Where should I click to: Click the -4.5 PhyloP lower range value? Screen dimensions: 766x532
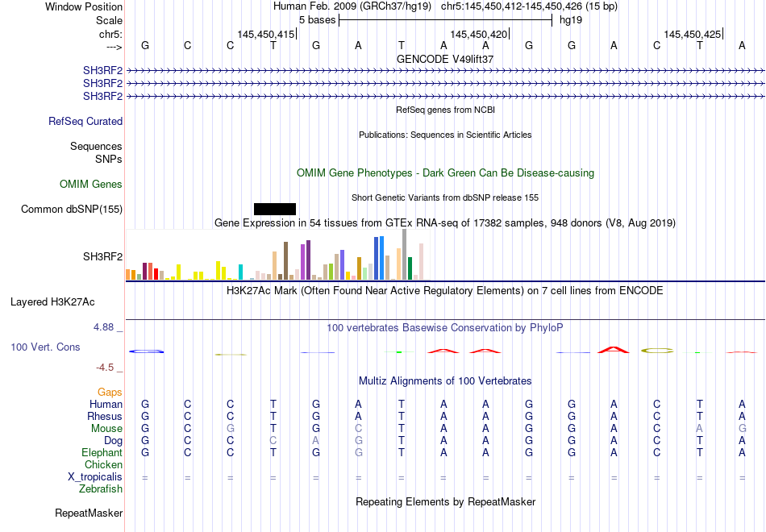point(105,368)
